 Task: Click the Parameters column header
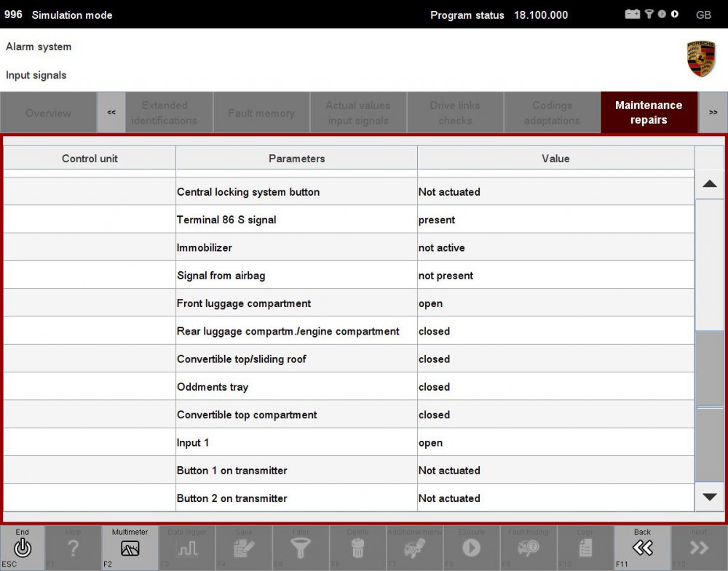coord(296,158)
